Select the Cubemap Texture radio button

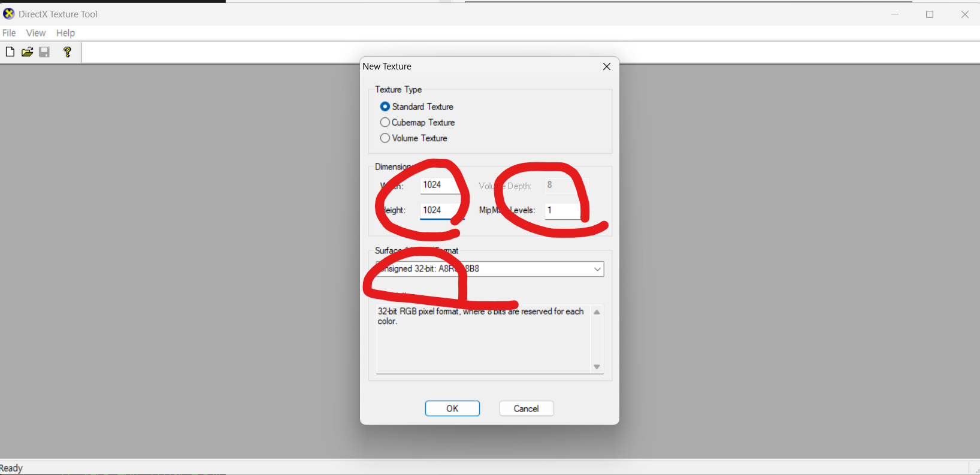[x=385, y=122]
